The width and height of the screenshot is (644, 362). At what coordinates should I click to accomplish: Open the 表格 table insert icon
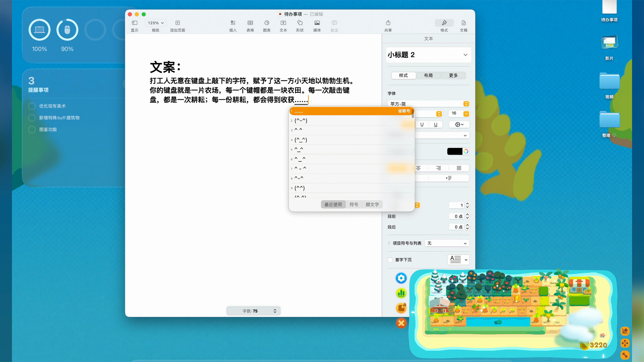coord(250,25)
